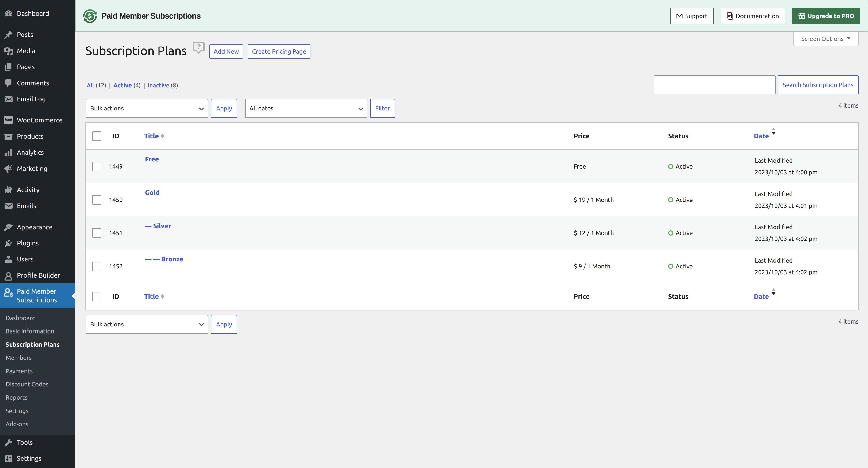
Task: Check the Gold plan checkbox
Action: 97,200
